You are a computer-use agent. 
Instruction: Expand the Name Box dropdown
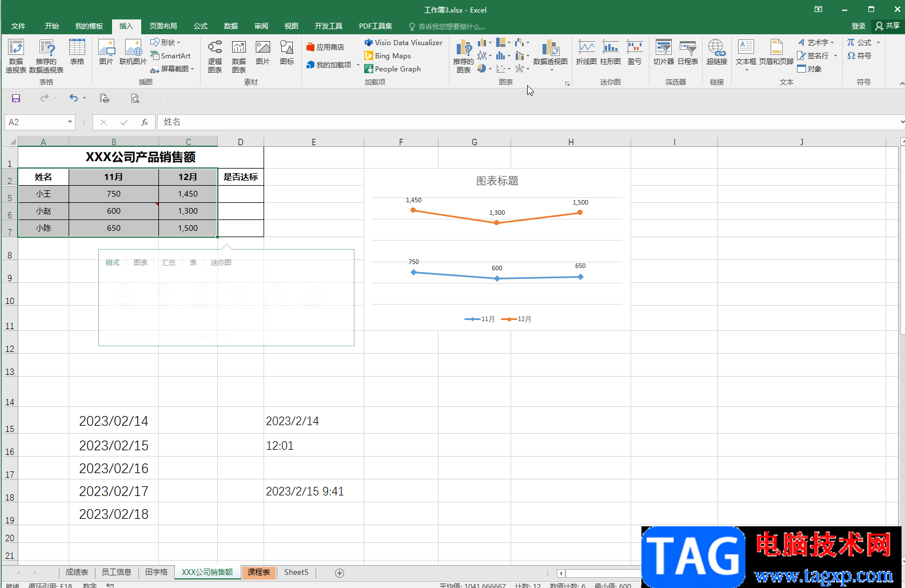point(70,122)
